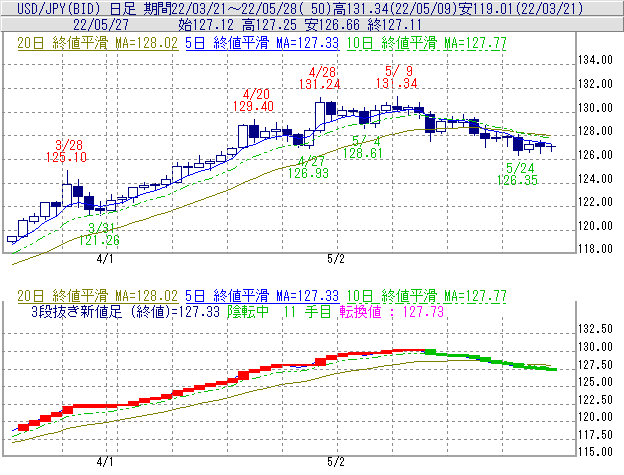The image size is (624, 475).
Task: Click the 始127.12 opening price value
Action: [206, 25]
